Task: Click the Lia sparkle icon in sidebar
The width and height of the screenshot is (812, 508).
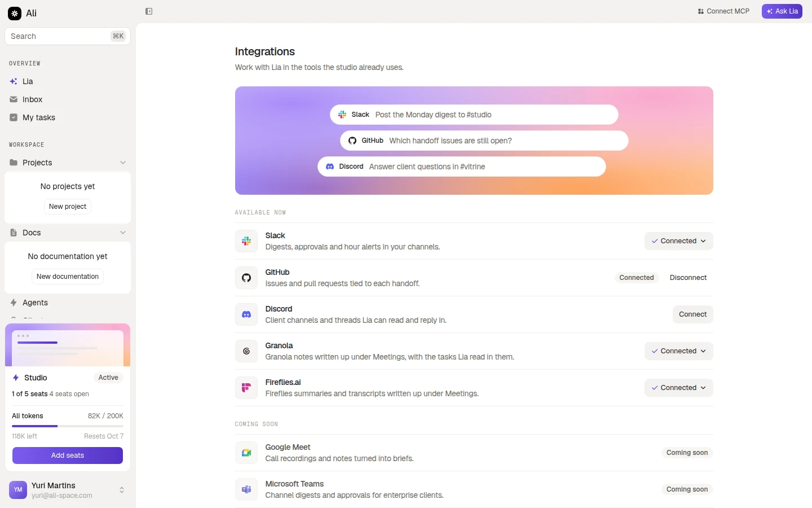Action: pyautogui.click(x=14, y=81)
